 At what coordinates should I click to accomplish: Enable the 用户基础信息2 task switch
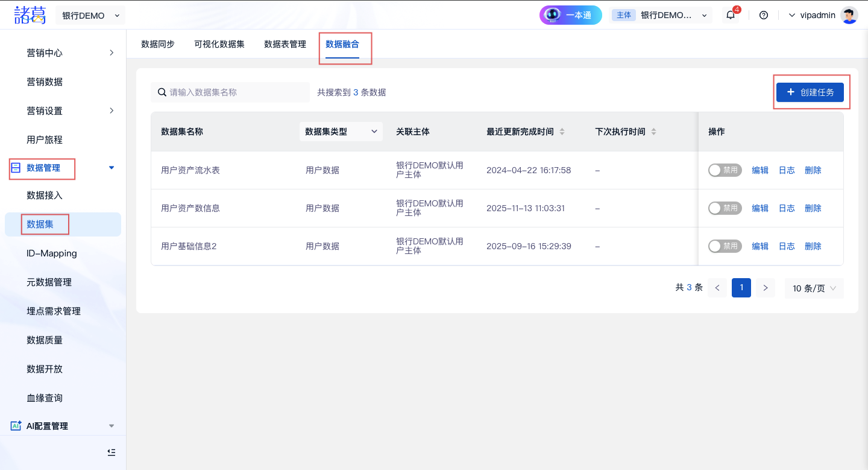724,246
